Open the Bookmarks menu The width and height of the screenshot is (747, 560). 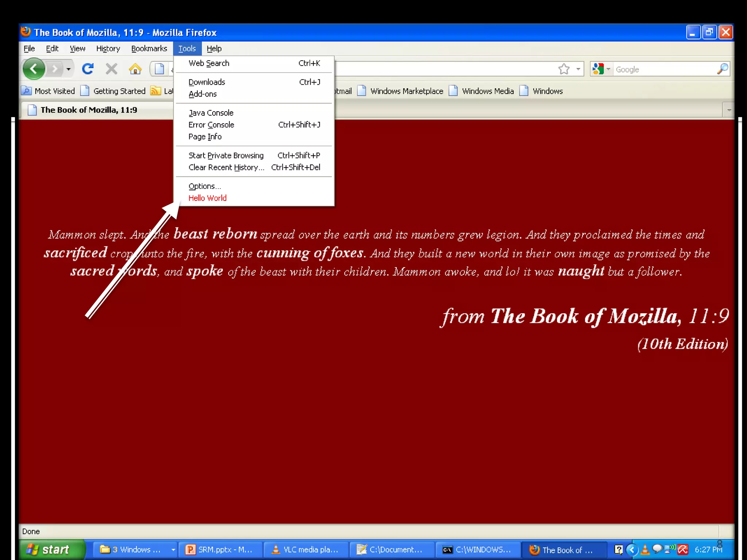[149, 48]
